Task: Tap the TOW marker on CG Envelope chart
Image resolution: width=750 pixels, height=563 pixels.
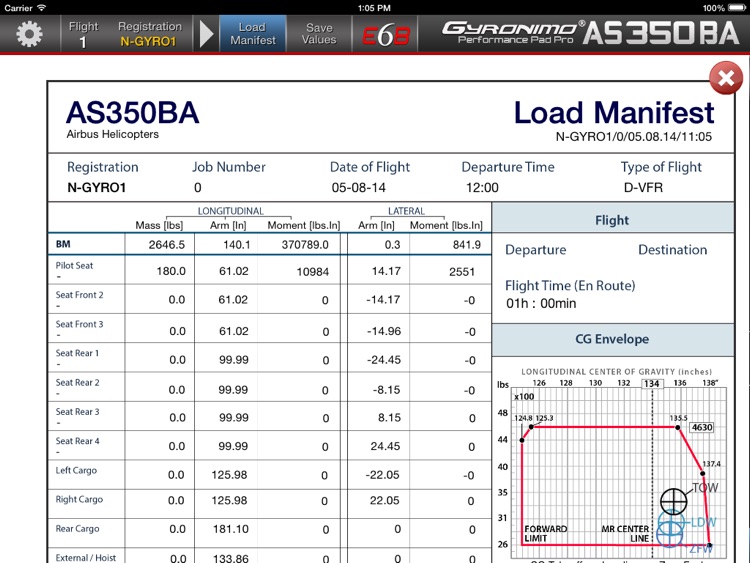Action: [x=673, y=501]
